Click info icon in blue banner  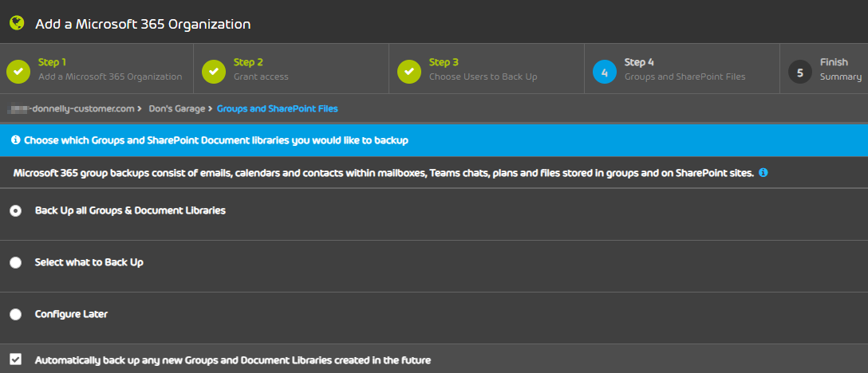click(15, 140)
